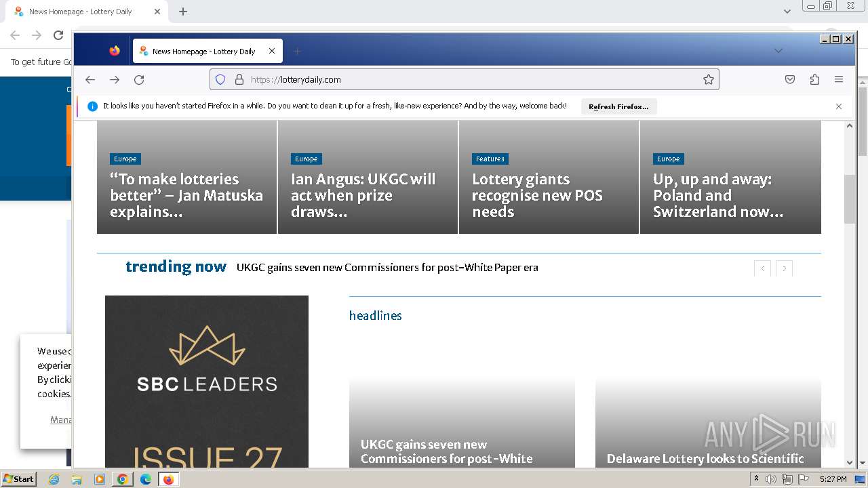Click the Features category tag
This screenshot has height=488, width=868.
click(x=490, y=159)
